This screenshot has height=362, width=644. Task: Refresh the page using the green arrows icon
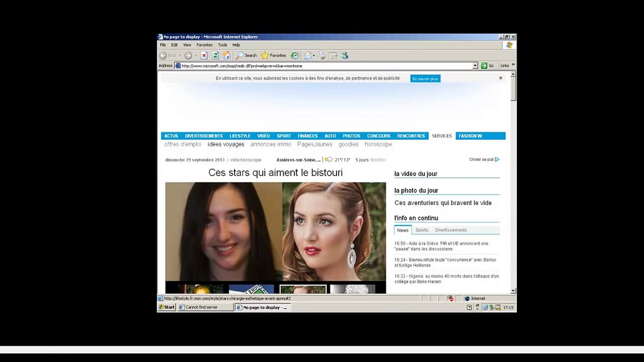[x=216, y=55]
